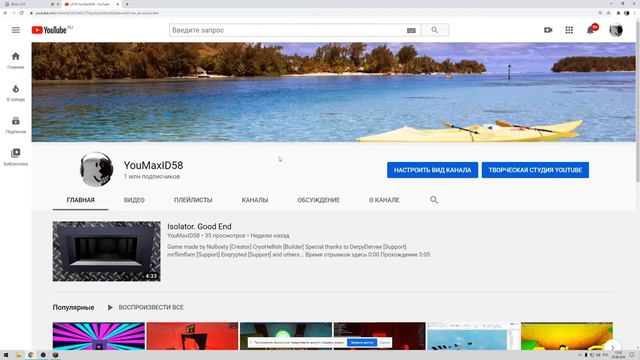
Task: Open the Windows Start menu
Action: click(x=6, y=355)
